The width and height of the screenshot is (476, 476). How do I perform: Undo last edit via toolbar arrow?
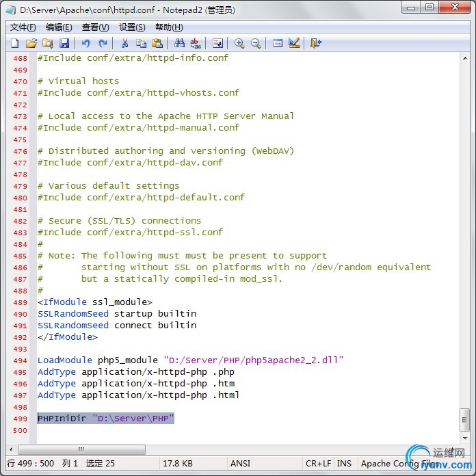pos(85,43)
